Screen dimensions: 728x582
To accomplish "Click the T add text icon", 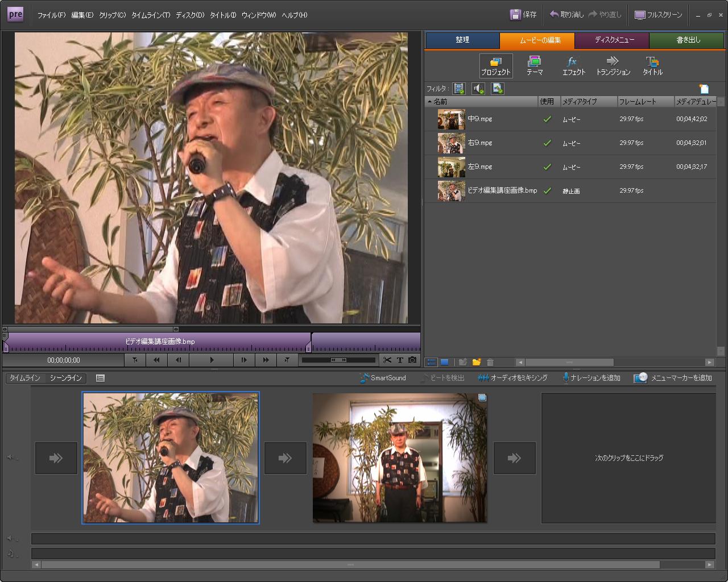I will 400,360.
